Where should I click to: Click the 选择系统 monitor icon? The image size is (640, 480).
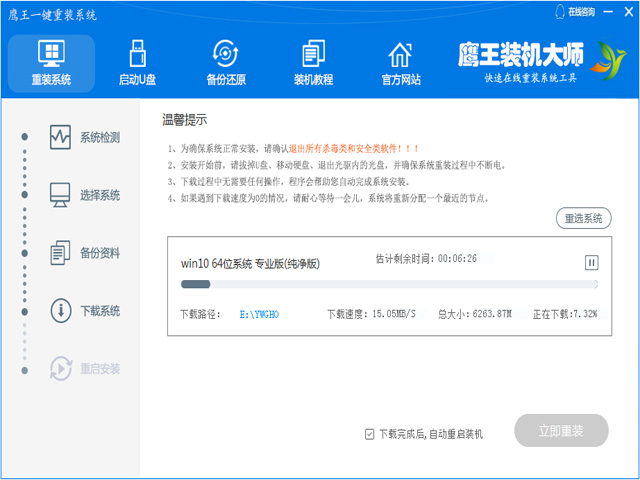[60, 194]
